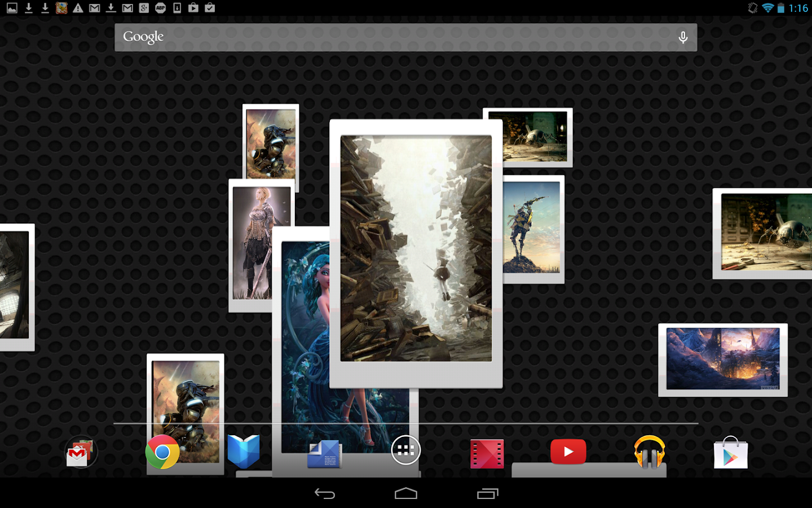Show the recent apps list

click(488, 494)
